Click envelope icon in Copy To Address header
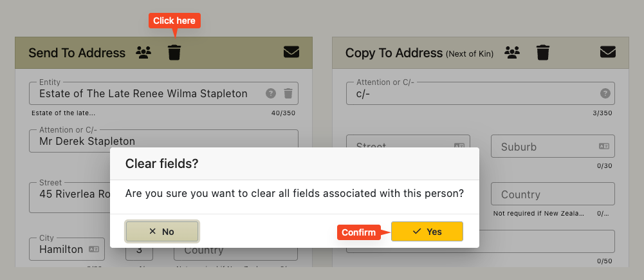Viewport: 644px width, 280px height. tap(608, 51)
